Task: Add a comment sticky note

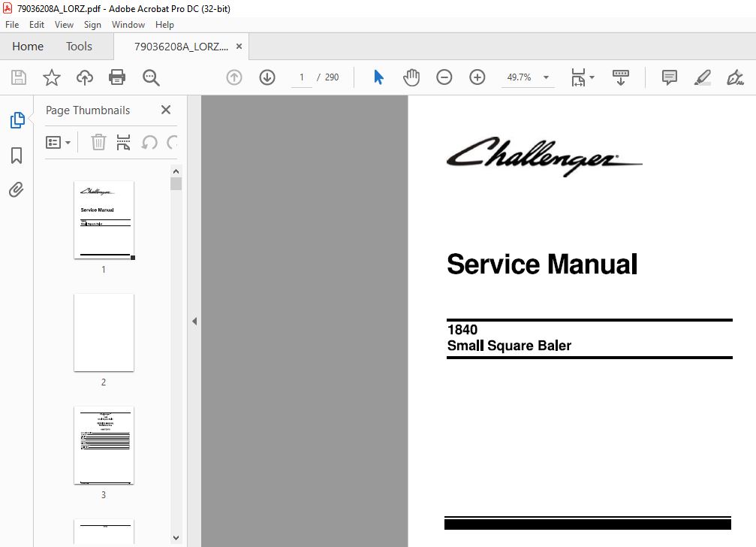Action: [669, 77]
